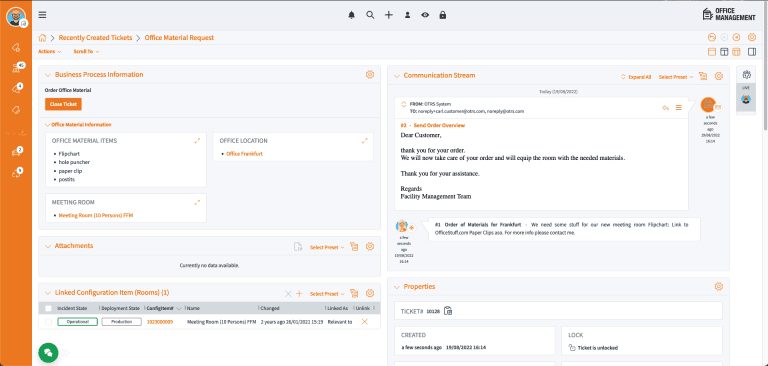Click the lock icon in top toolbar
The image size is (768, 366).
(x=443, y=15)
